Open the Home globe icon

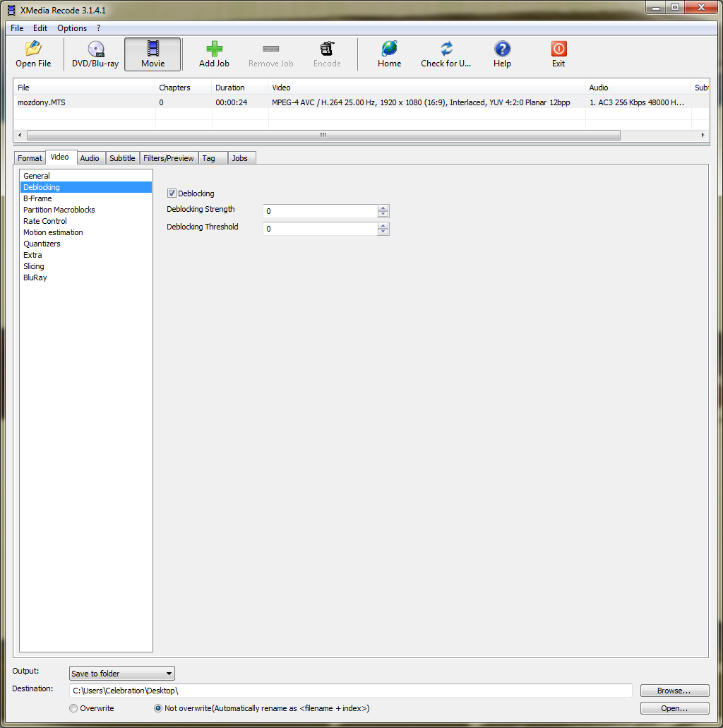389,48
